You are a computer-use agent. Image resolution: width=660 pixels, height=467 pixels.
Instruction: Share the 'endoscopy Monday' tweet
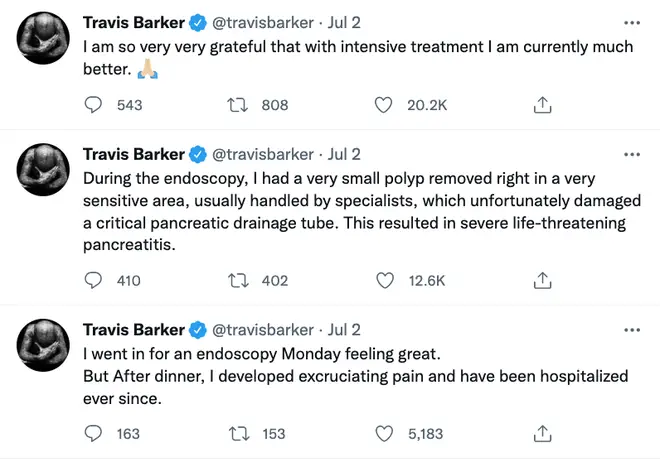pos(542,434)
